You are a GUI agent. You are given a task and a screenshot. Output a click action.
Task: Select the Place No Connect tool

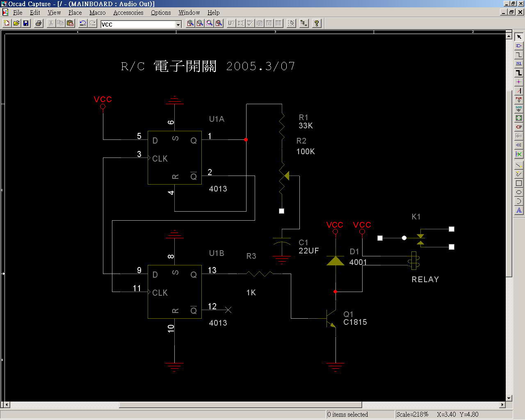click(x=519, y=154)
